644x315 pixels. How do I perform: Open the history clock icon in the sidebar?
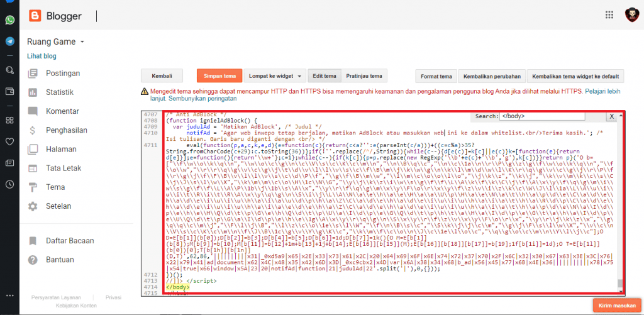coord(9,184)
